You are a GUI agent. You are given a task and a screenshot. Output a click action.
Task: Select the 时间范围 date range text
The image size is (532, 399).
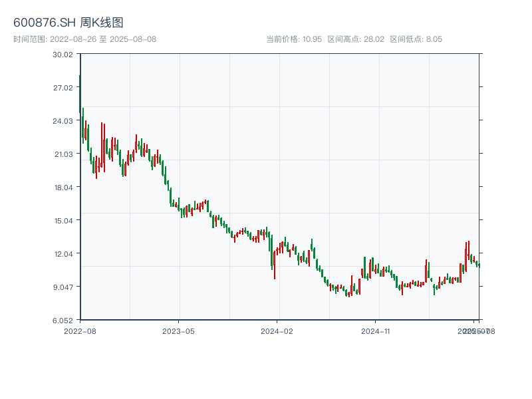coord(84,39)
